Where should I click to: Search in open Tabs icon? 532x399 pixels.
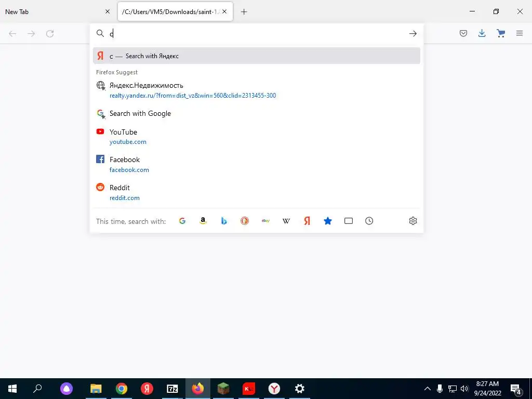click(349, 221)
